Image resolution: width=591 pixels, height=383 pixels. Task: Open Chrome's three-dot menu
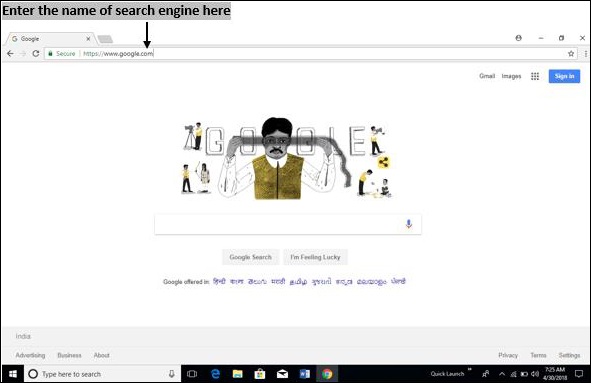[586, 54]
